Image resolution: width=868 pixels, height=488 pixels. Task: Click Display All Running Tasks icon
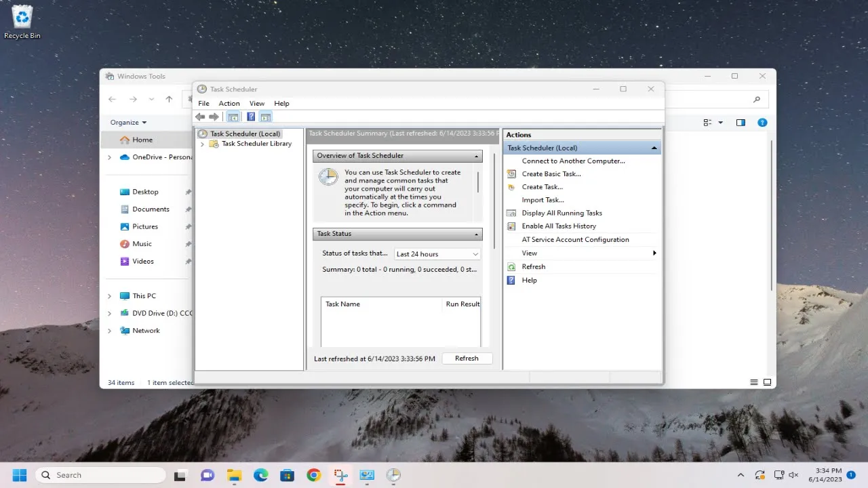pyautogui.click(x=511, y=213)
